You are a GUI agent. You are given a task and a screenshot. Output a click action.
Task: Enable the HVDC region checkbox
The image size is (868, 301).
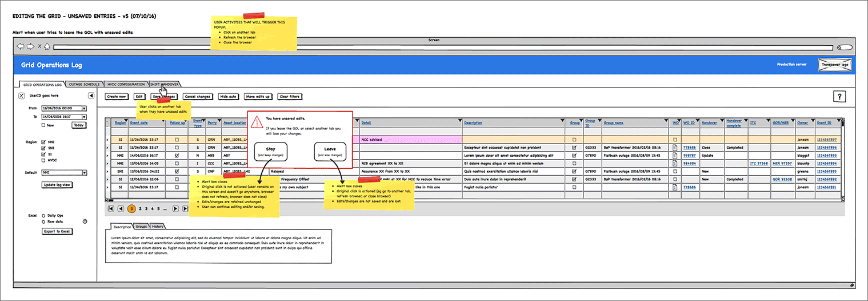point(43,160)
